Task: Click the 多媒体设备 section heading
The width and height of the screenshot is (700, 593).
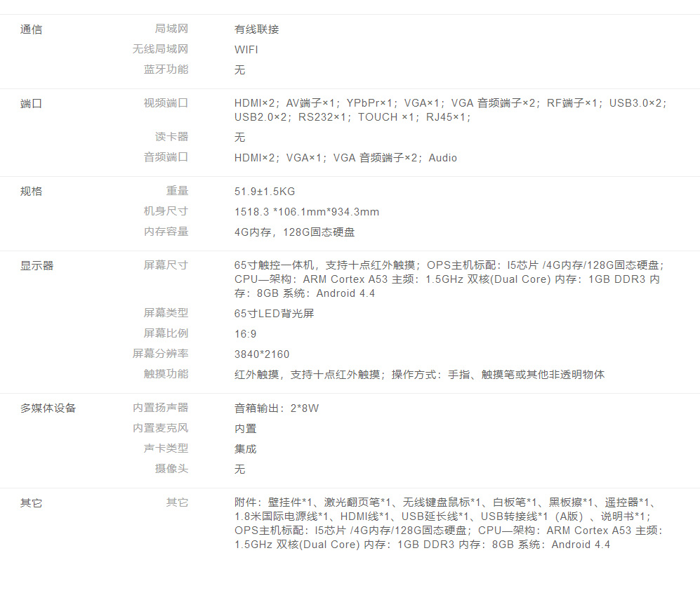Action: (48, 408)
